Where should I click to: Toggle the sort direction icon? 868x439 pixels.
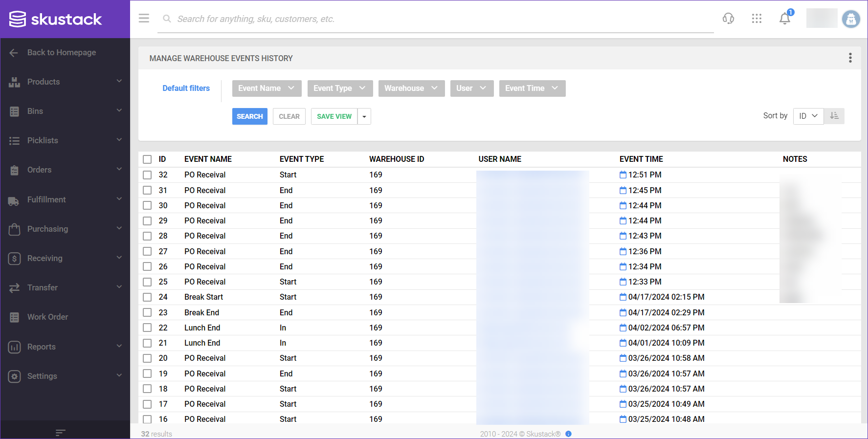[x=834, y=116]
